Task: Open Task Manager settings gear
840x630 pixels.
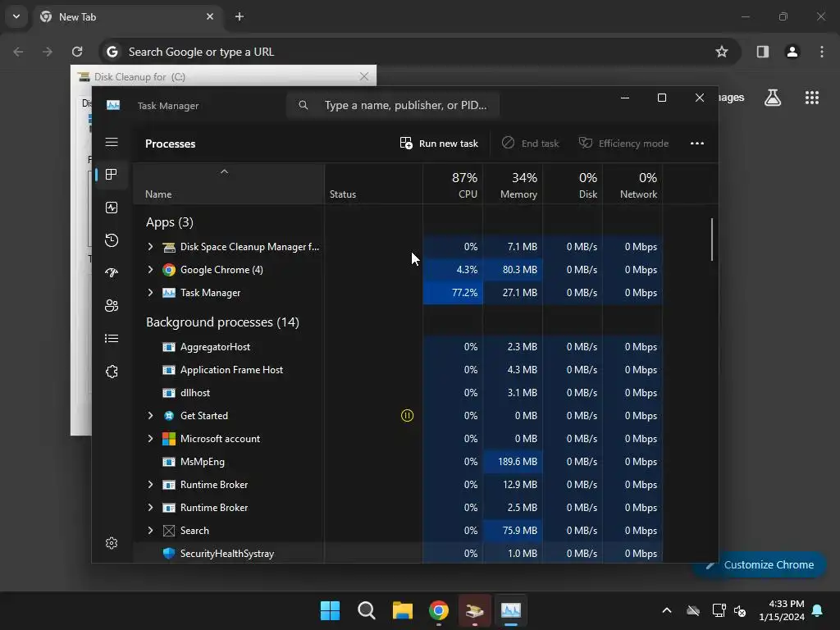Action: [x=112, y=543]
